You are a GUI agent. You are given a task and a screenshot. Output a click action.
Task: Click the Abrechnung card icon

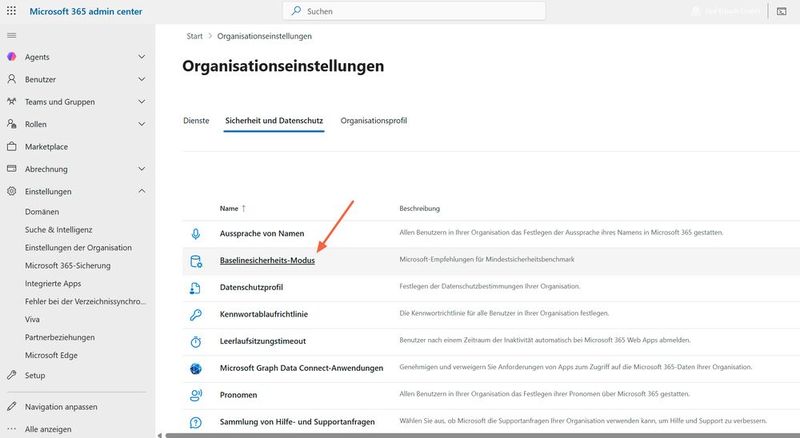coord(11,168)
